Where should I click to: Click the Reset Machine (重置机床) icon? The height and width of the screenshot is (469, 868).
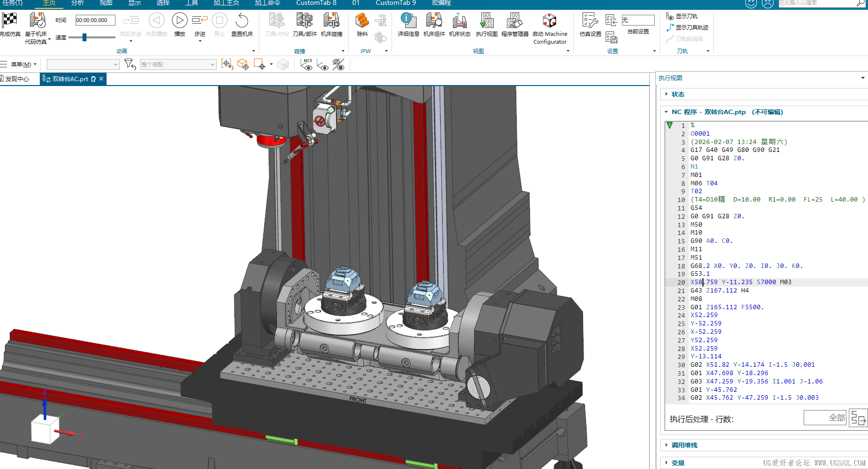[x=242, y=21]
